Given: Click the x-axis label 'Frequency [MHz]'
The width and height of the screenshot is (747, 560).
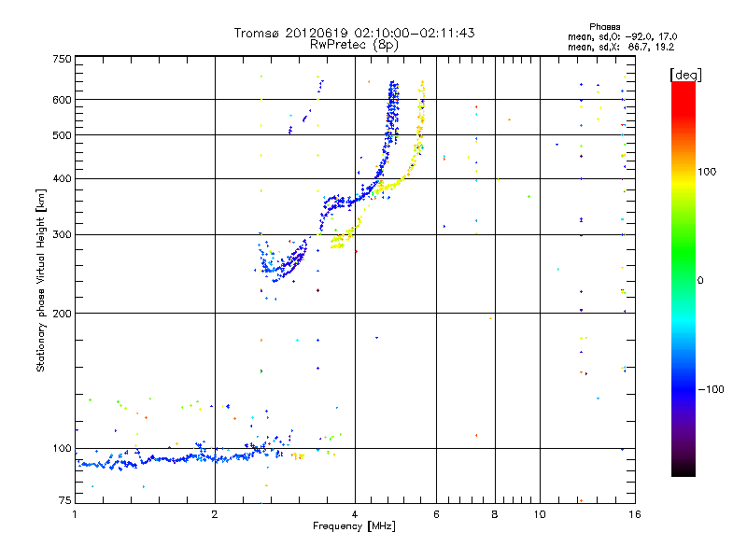Looking at the screenshot, I should (354, 526).
